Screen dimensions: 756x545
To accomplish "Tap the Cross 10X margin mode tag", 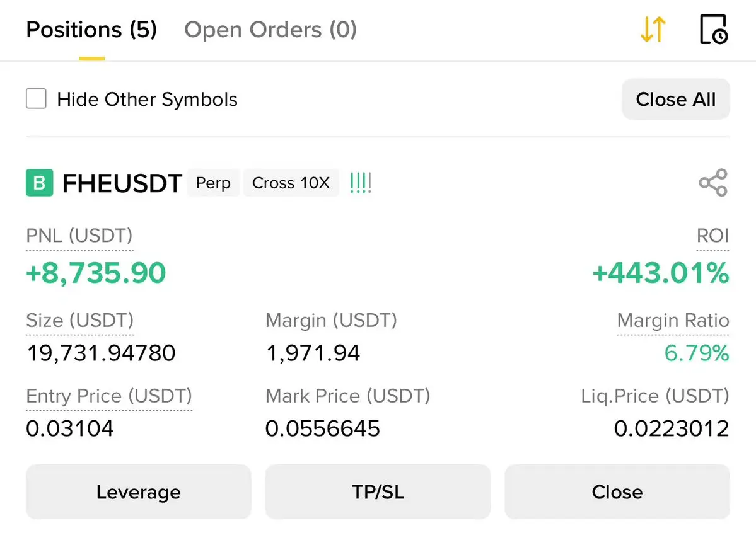I will point(291,183).
